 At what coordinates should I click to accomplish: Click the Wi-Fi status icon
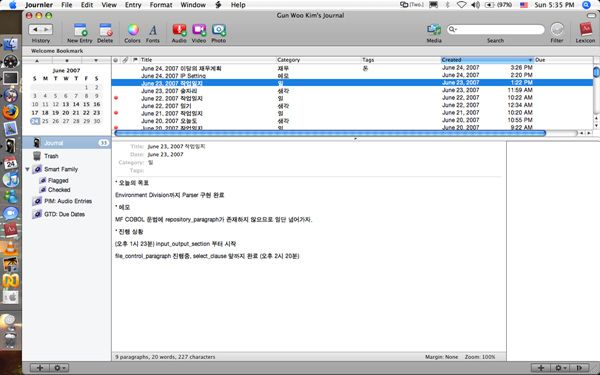(x=461, y=5)
